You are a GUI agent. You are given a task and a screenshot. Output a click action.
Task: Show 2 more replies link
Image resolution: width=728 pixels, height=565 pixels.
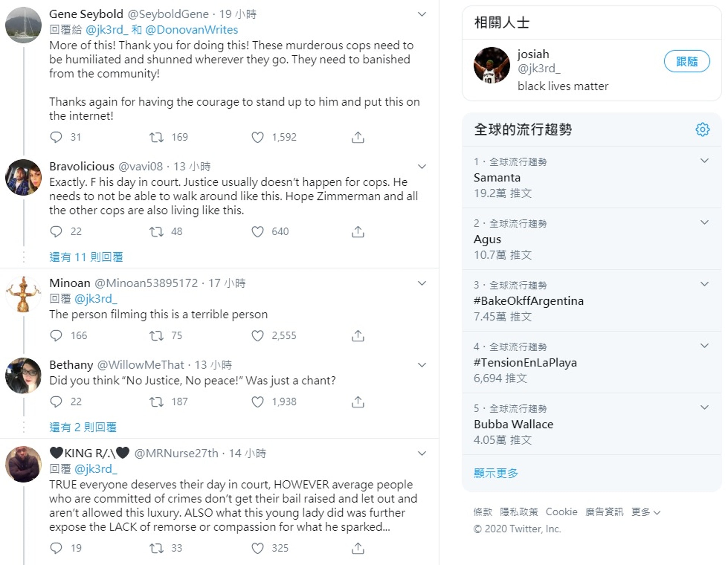click(83, 427)
